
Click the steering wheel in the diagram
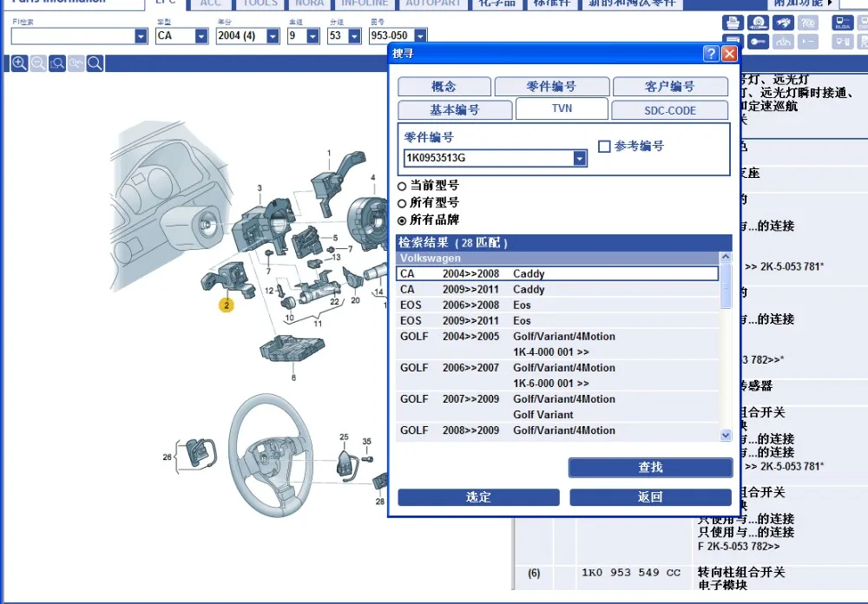pyautogui.click(x=271, y=455)
